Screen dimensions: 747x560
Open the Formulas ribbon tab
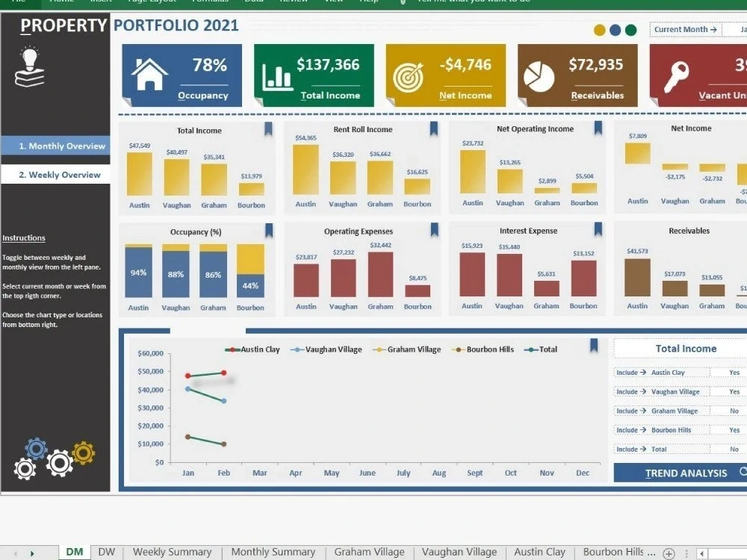click(x=210, y=1)
